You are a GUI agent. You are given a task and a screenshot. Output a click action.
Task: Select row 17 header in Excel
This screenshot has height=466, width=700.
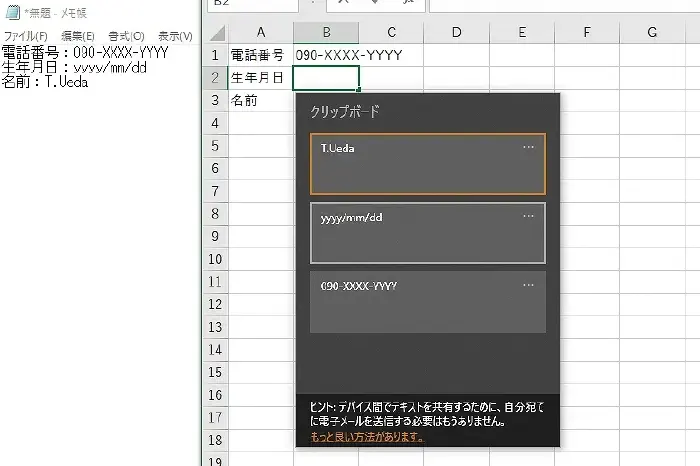click(216, 417)
